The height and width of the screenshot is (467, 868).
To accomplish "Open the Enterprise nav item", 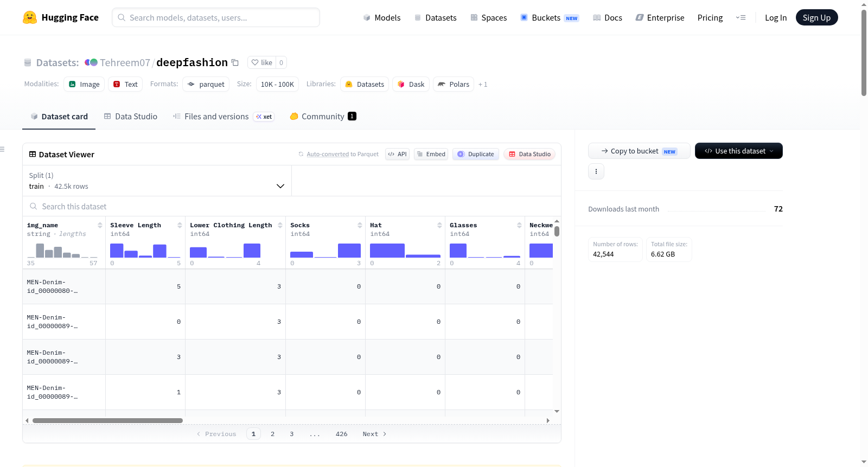I will click(x=660, y=17).
